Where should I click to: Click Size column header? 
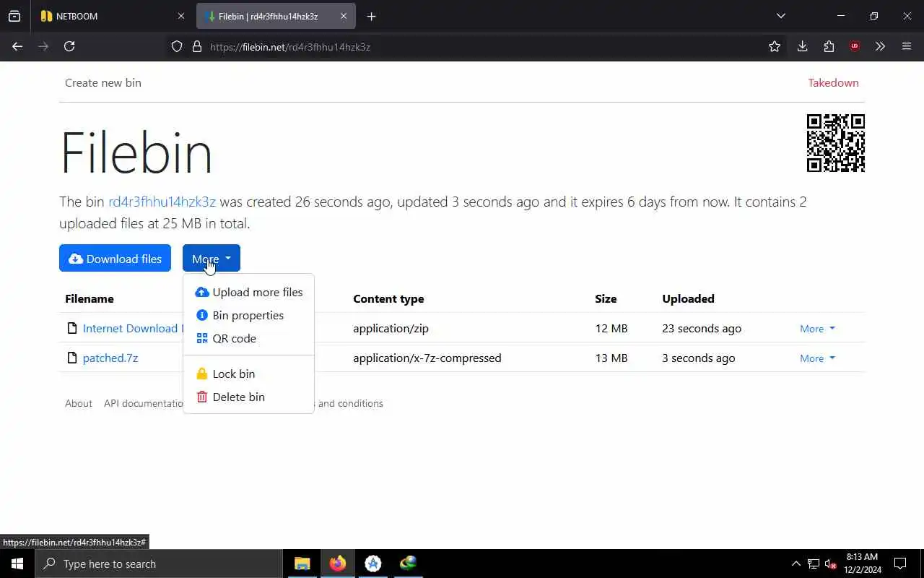coord(606,298)
